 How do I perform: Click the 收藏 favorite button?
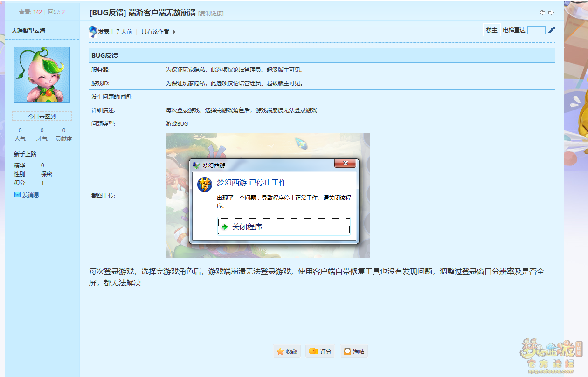point(287,351)
